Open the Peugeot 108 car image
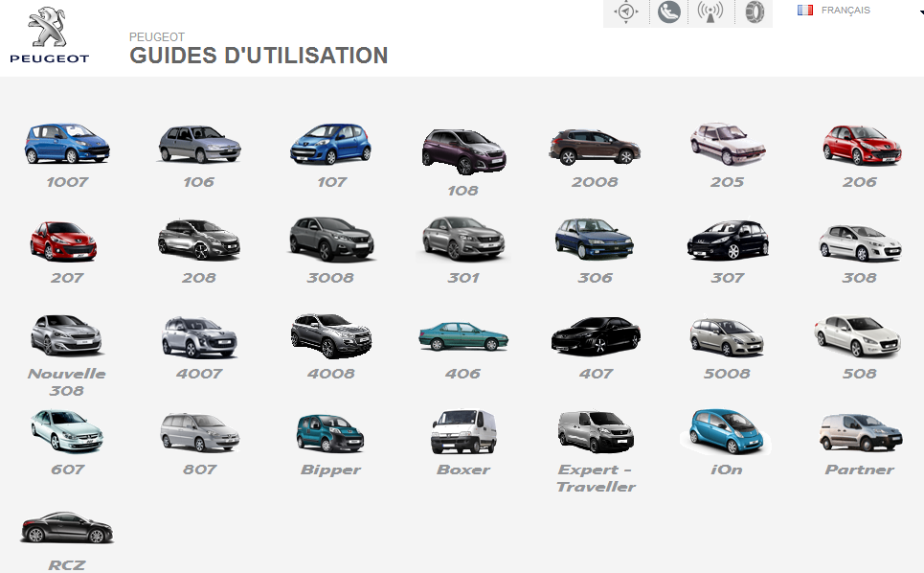Screen dimensions: 924x573 click(462, 149)
